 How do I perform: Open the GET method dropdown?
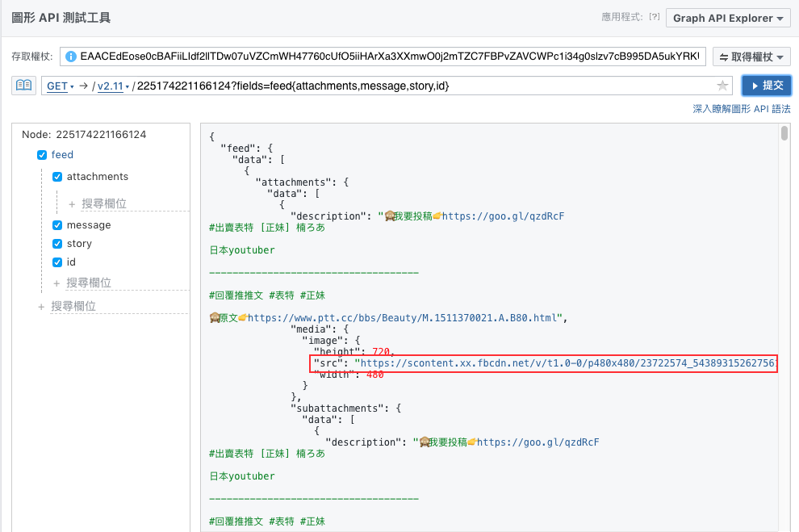61,86
